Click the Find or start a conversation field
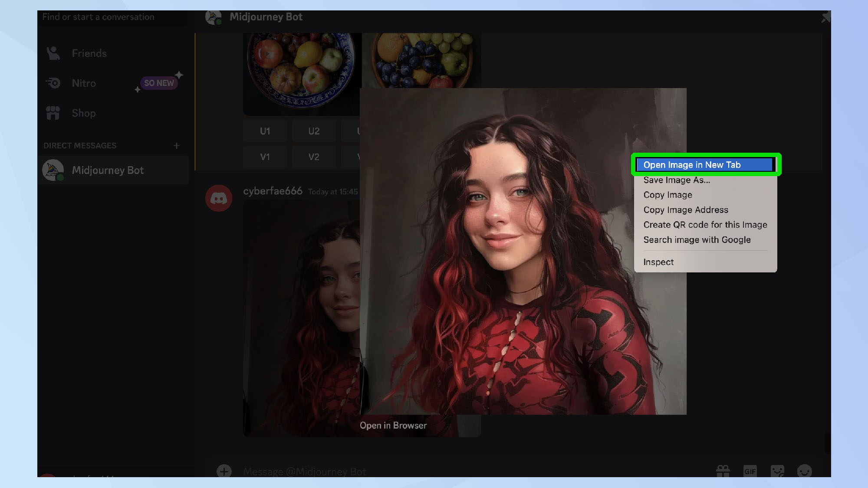The width and height of the screenshot is (868, 488). click(x=112, y=17)
